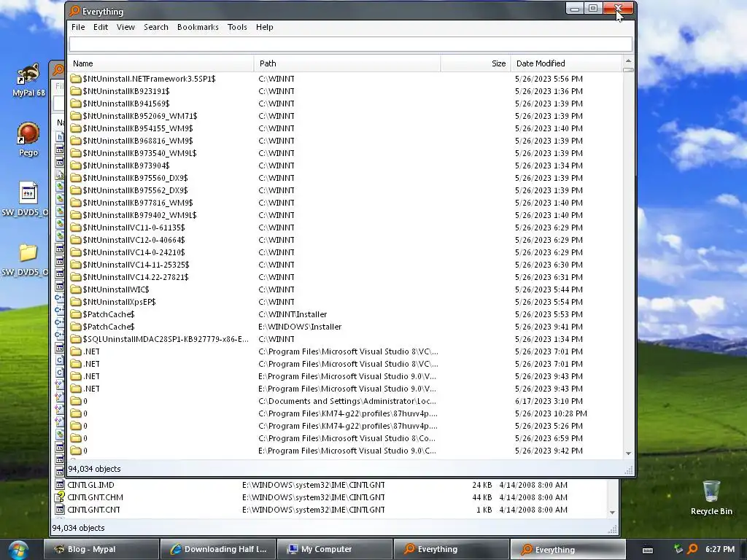Image resolution: width=747 pixels, height=560 pixels.
Task: Sort results by the Size column
Action: point(476,63)
